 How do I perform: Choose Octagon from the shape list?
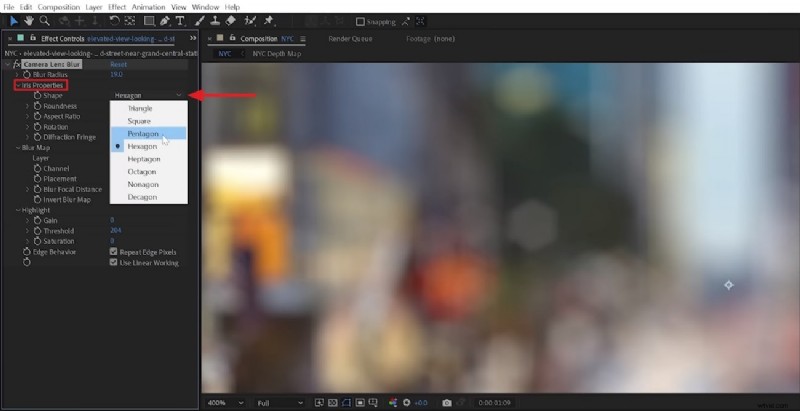tap(148, 171)
